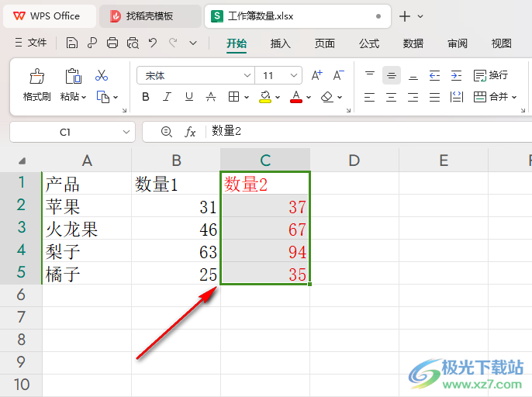Expand Name Box C1 dropdown

(126, 132)
